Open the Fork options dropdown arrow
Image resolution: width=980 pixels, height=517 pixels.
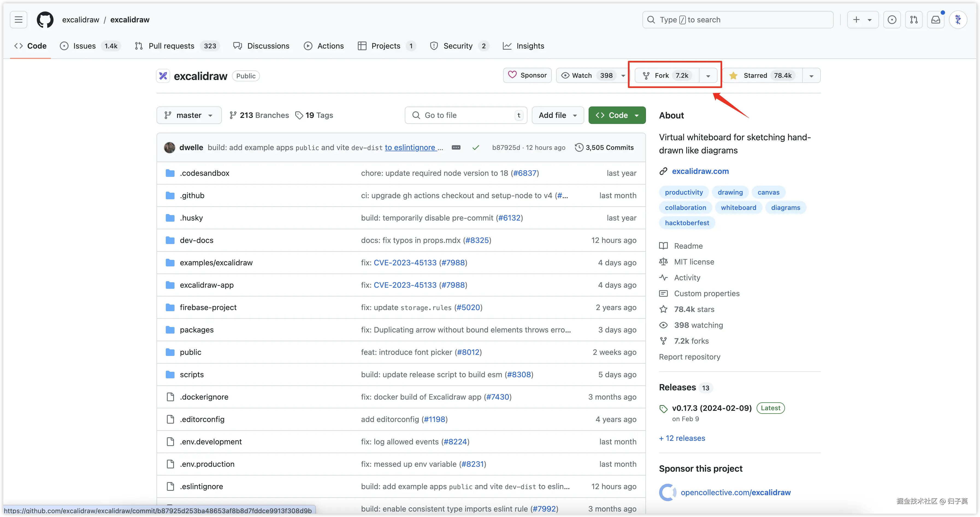(x=708, y=76)
